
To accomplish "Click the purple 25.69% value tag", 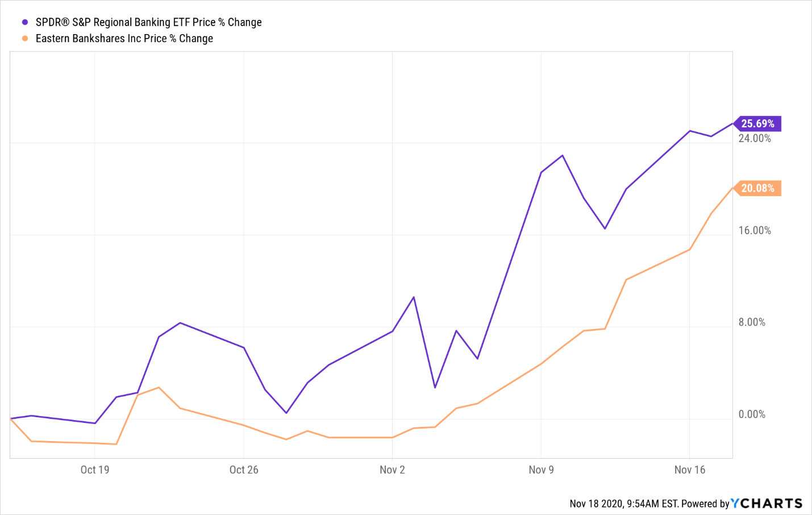I will (757, 124).
